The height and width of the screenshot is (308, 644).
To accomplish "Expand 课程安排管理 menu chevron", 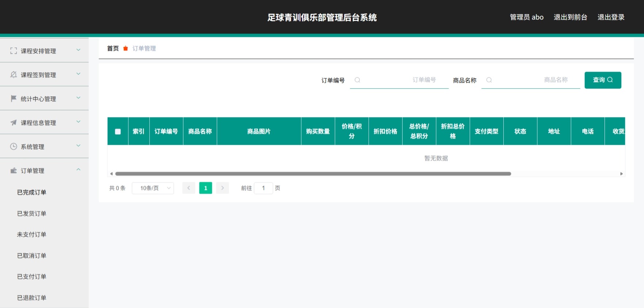I will point(78,50).
